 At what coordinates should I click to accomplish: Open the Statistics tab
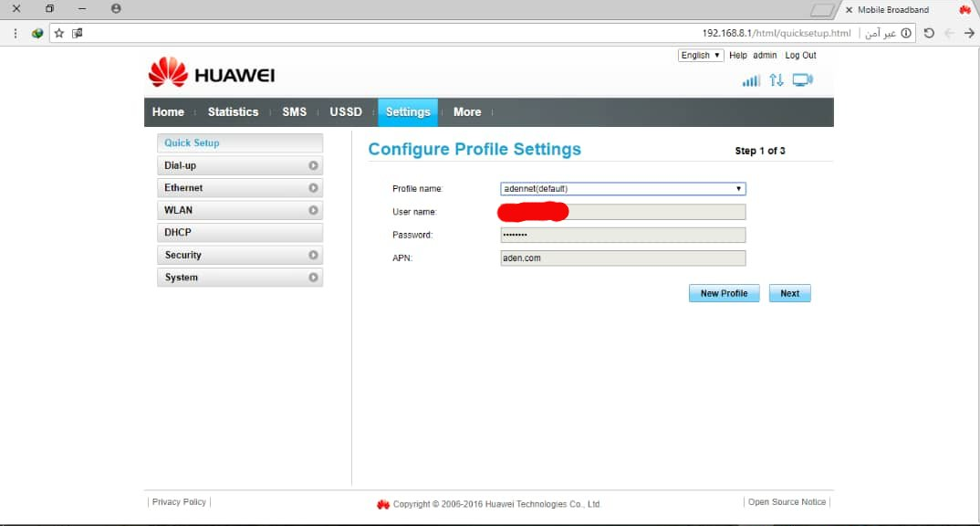tap(233, 112)
